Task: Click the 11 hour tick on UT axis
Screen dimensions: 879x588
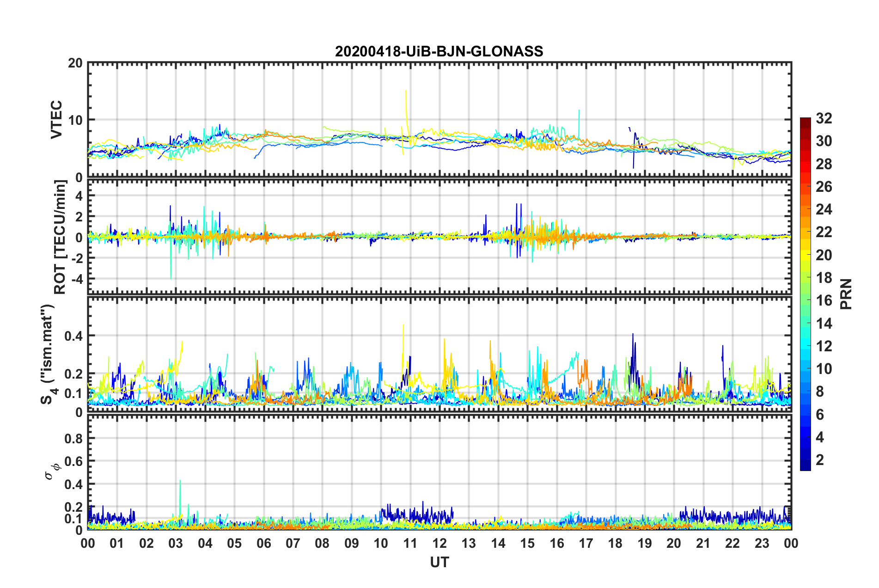Action: (410, 543)
